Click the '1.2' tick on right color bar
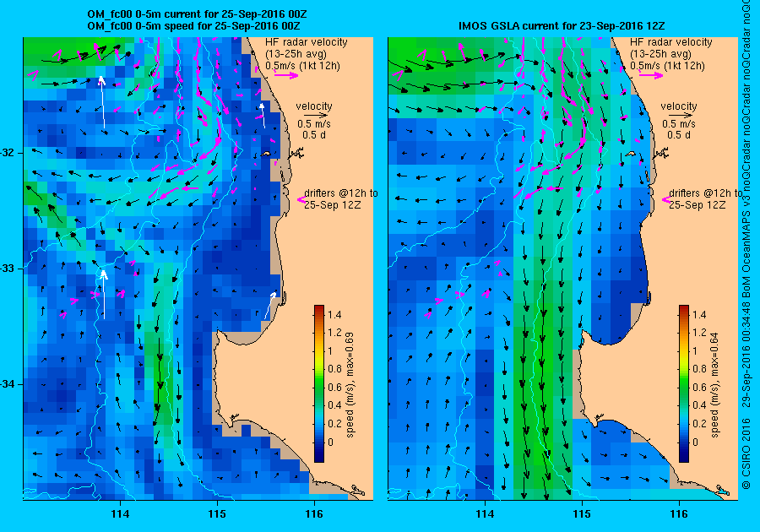The image size is (760, 532). pos(699,333)
